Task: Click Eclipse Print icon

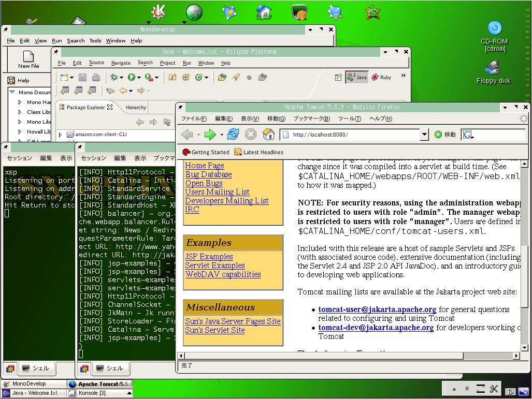Action: (96, 77)
